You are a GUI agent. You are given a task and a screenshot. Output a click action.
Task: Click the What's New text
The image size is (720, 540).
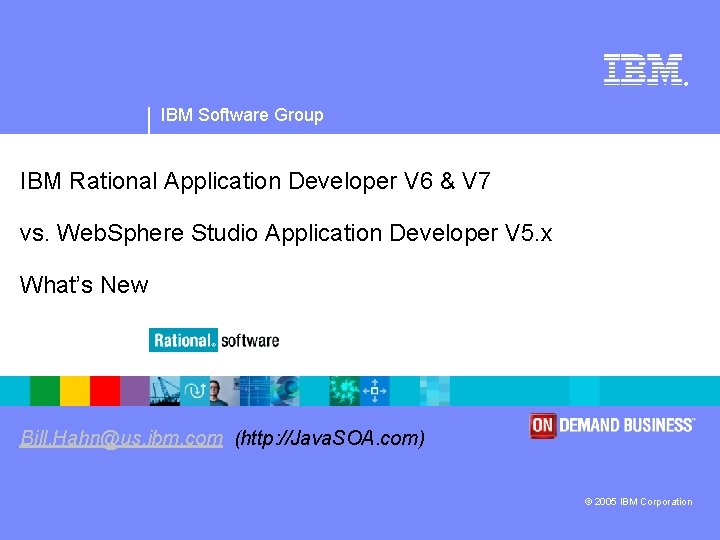tap(84, 284)
